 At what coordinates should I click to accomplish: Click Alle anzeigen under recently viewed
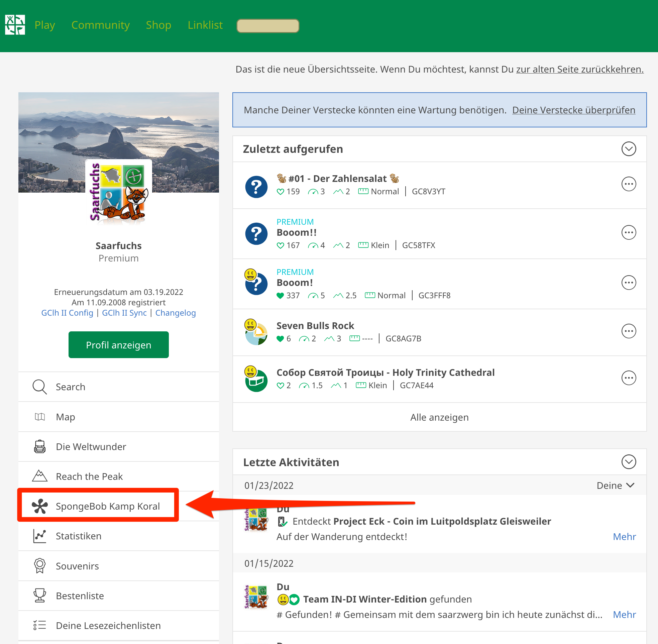[439, 417]
